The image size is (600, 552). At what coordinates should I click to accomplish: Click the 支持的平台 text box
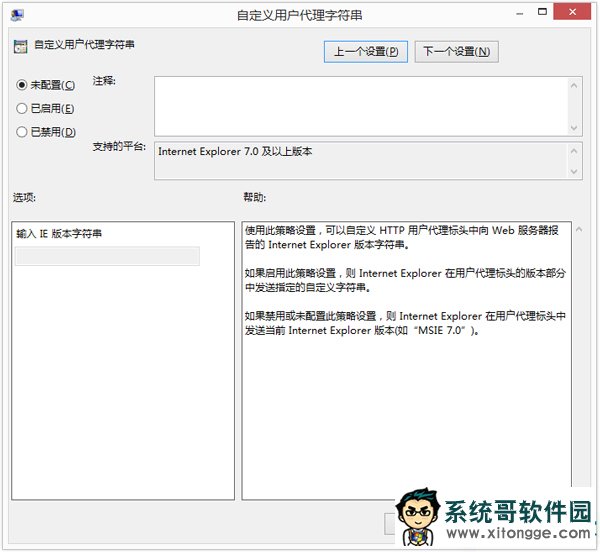[360, 160]
